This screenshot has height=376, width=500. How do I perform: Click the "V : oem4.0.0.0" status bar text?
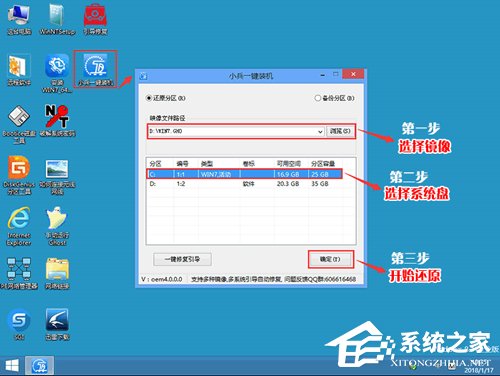point(162,279)
